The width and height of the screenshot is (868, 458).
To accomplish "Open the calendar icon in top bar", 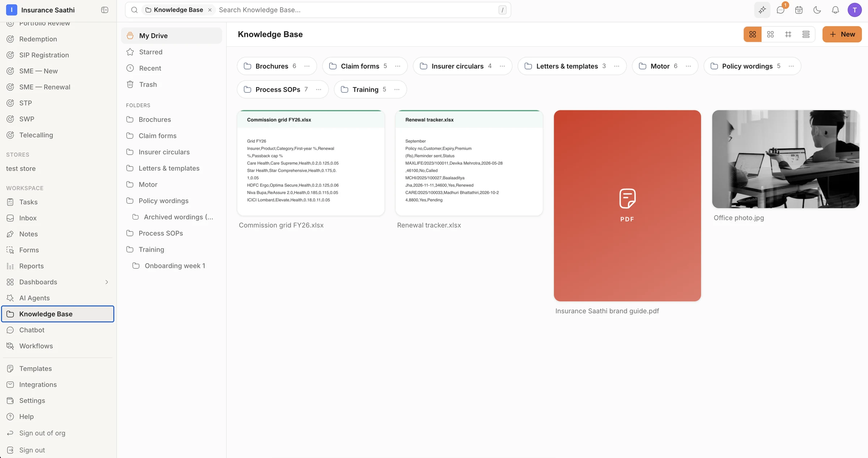I will [799, 10].
